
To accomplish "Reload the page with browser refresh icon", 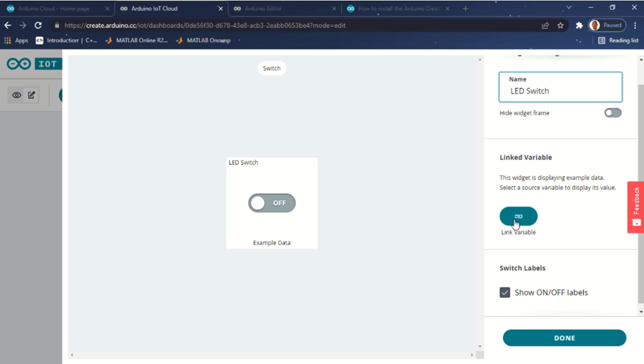I will 38,25.
